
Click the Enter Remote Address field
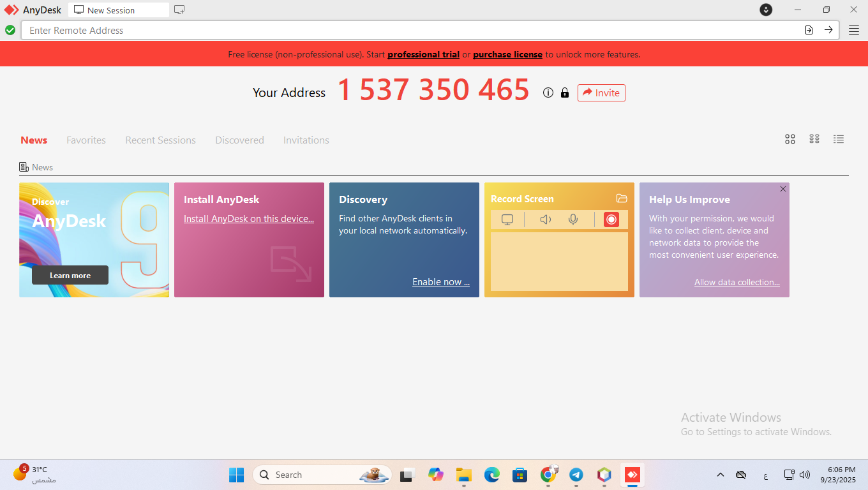click(x=408, y=30)
